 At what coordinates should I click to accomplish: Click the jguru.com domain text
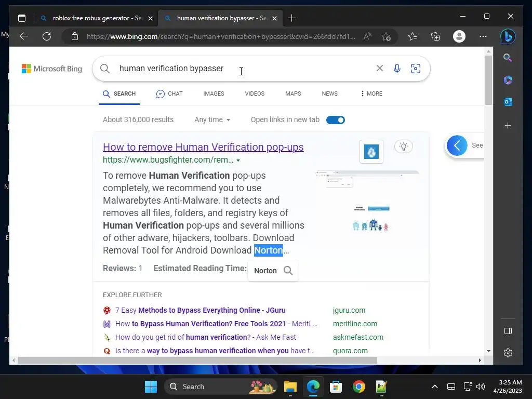[349, 310]
